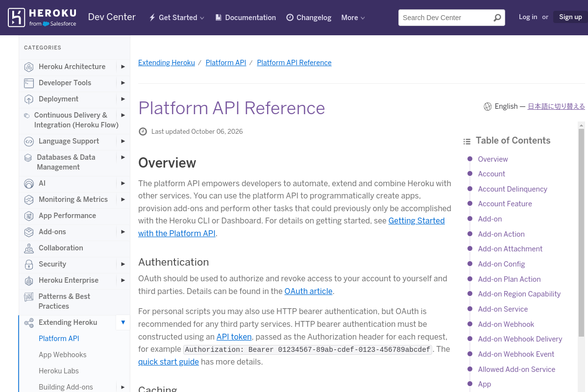
Task: Click the Security padlock icon
Action: tap(29, 265)
